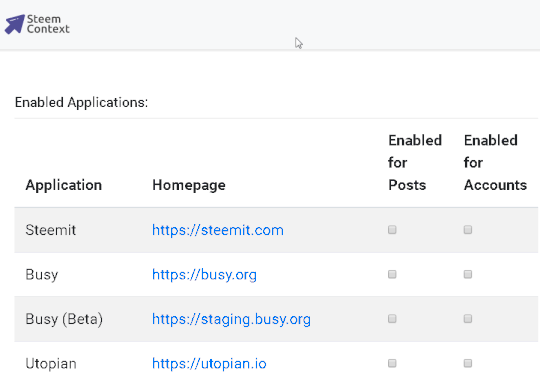The height and width of the screenshot is (380, 540).
Task: Check Busy (Beta) Enabled for Accounts
Action: point(468,319)
